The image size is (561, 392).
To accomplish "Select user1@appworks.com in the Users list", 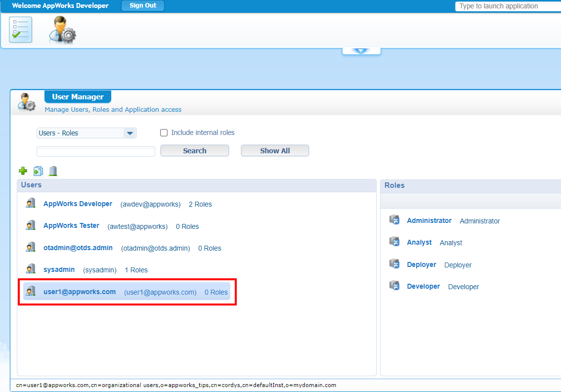I will (80, 292).
